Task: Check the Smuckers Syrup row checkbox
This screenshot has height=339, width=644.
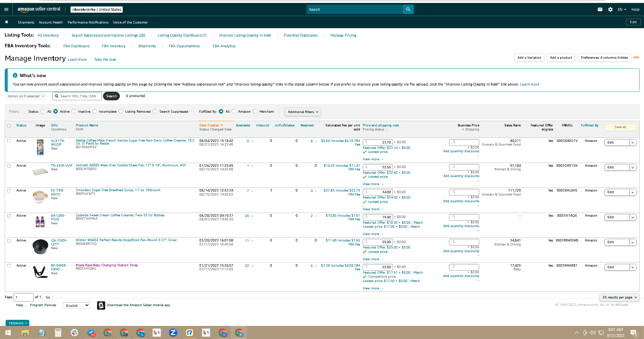Action: click(x=9, y=190)
